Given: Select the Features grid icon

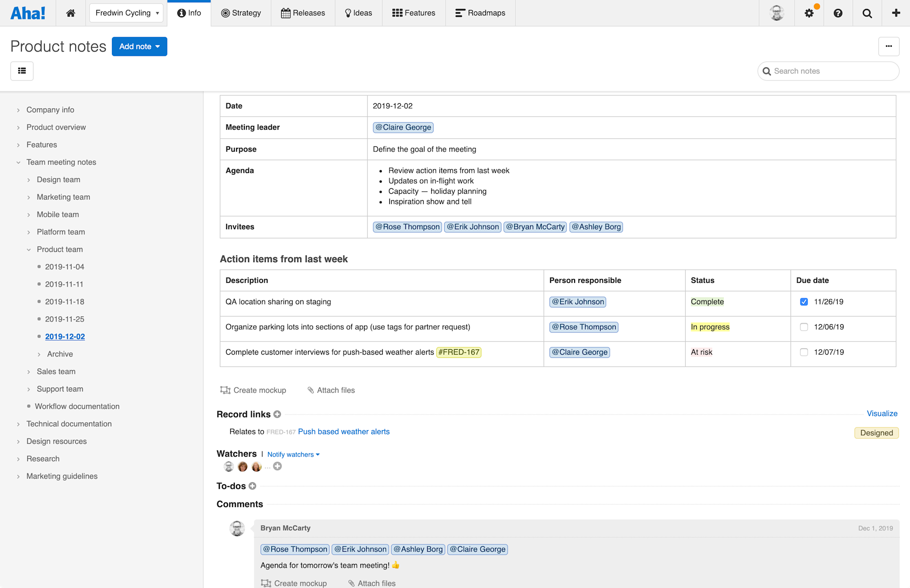Looking at the screenshot, I should pyautogui.click(x=397, y=13).
